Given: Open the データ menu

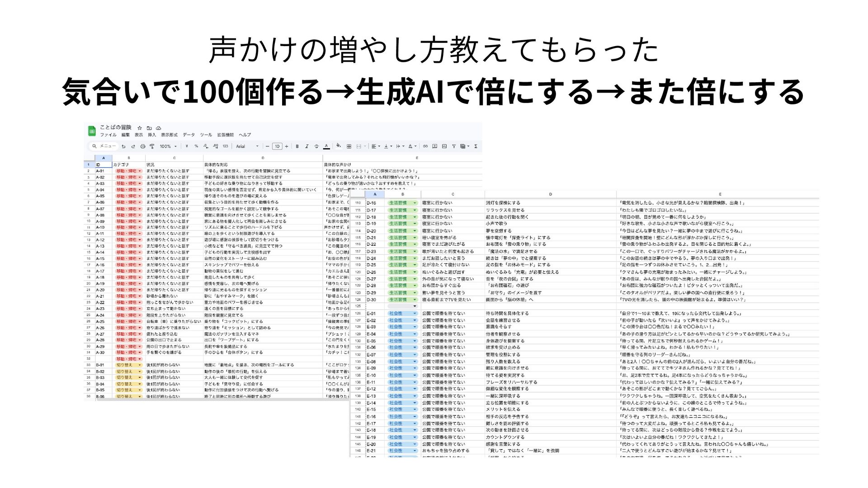Looking at the screenshot, I should [x=189, y=135].
